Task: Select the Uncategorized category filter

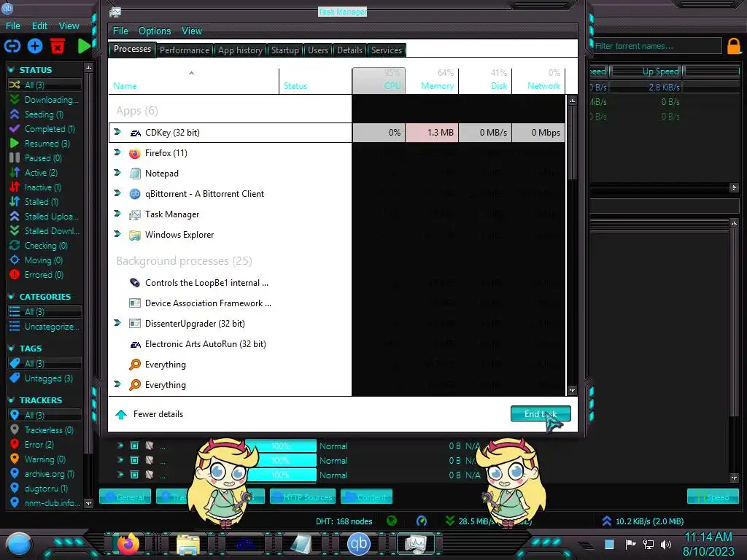Action: (x=44, y=326)
